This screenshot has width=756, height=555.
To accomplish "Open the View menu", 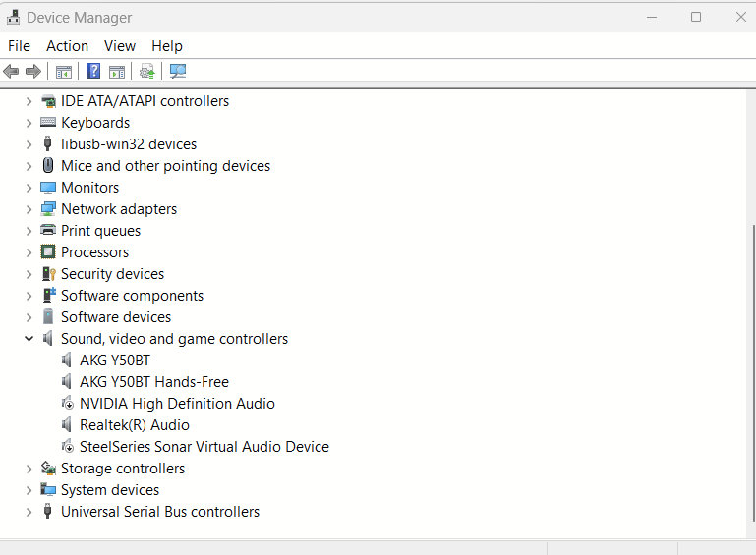I will (120, 46).
